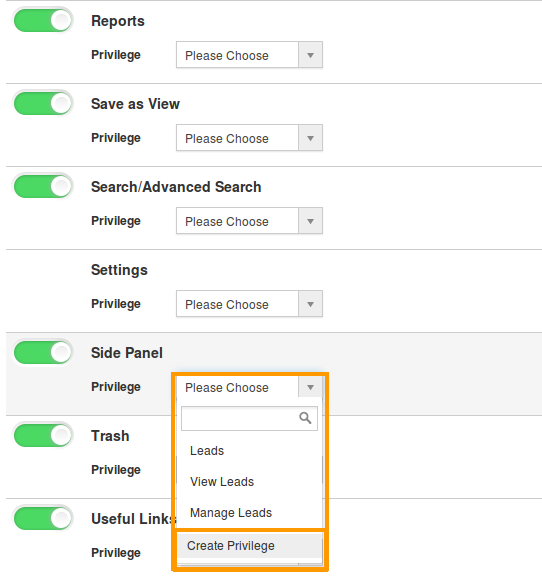Click the Create Privilege button

point(250,546)
